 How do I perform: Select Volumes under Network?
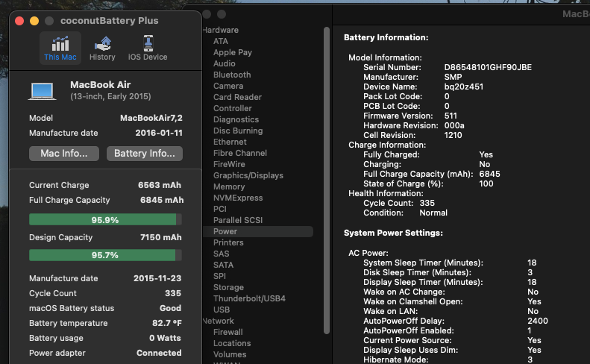(x=230, y=354)
